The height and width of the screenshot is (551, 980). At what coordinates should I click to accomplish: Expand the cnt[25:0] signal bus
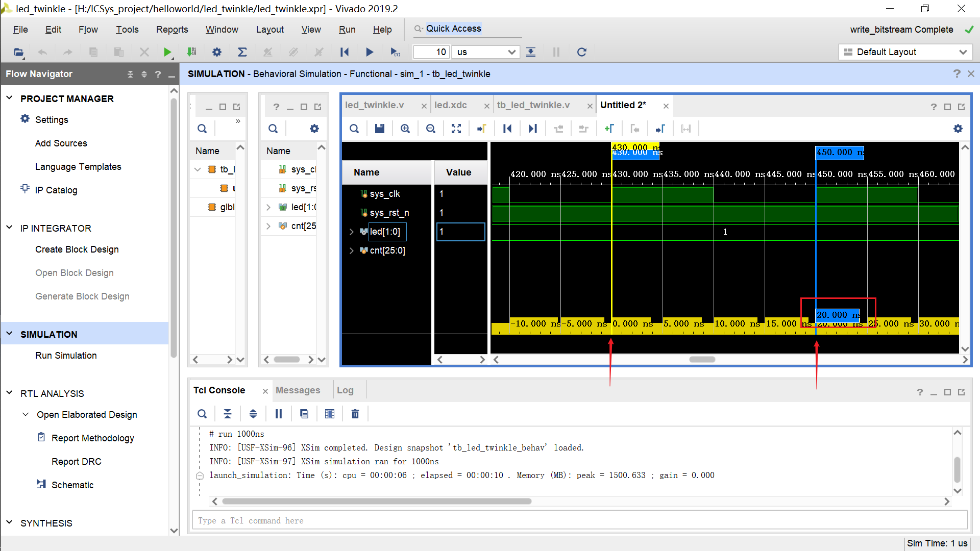click(x=352, y=251)
